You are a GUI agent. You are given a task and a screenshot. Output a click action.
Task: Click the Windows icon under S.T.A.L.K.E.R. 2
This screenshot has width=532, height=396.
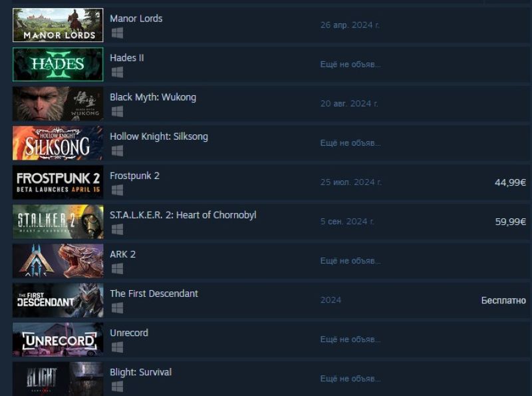coord(117,229)
